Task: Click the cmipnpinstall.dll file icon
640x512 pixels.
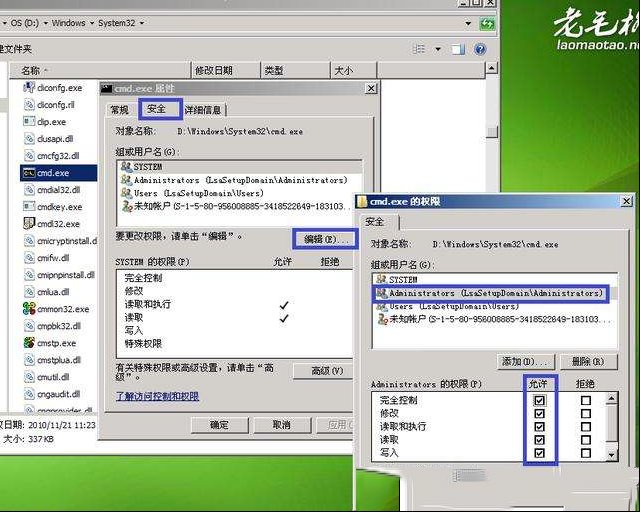Action: (x=29, y=275)
